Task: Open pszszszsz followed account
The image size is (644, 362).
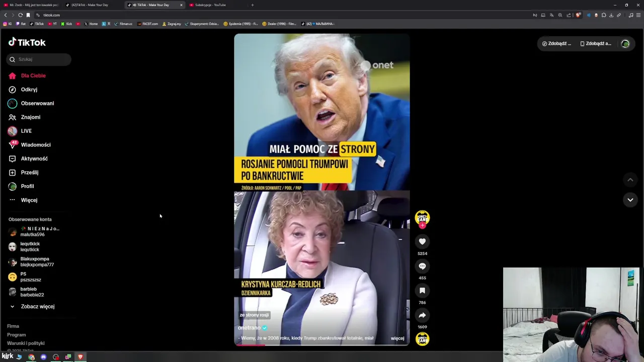Action: click(25, 277)
